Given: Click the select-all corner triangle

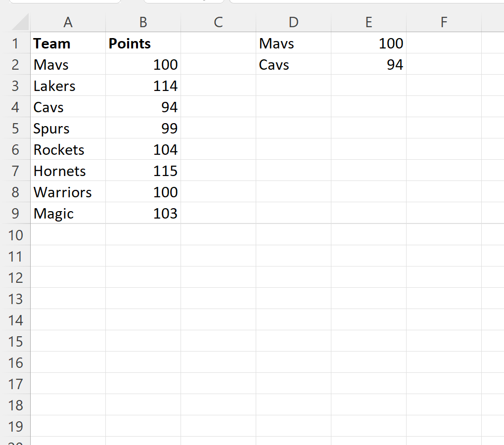Looking at the screenshot, I should pos(20,22).
